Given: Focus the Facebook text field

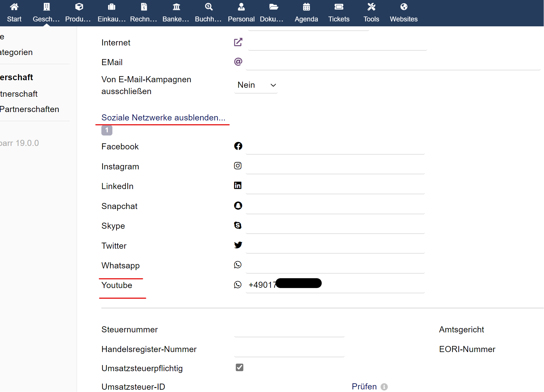Looking at the screenshot, I should point(335,147).
